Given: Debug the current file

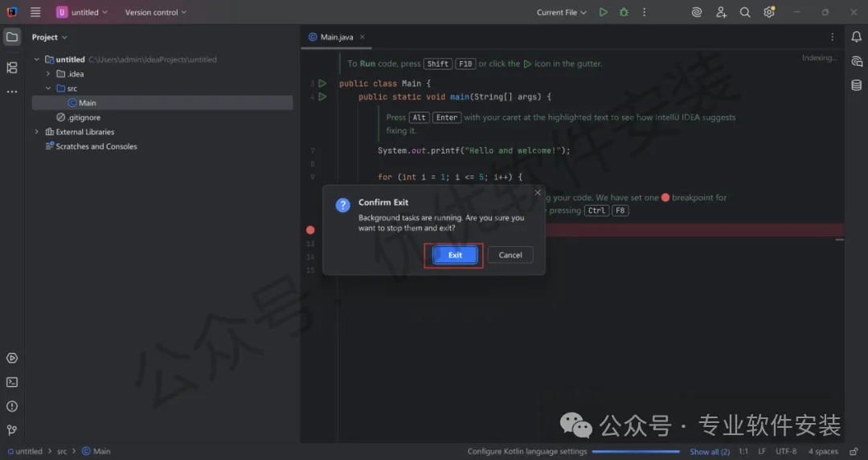Looking at the screenshot, I should coord(624,11).
